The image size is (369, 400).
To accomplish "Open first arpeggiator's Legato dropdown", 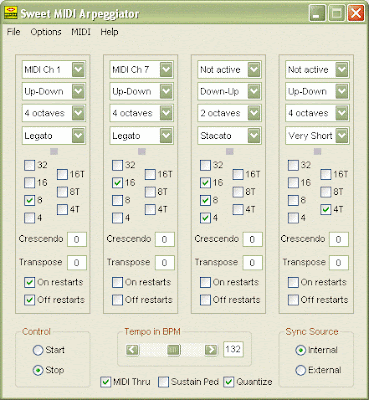I will (79, 135).
